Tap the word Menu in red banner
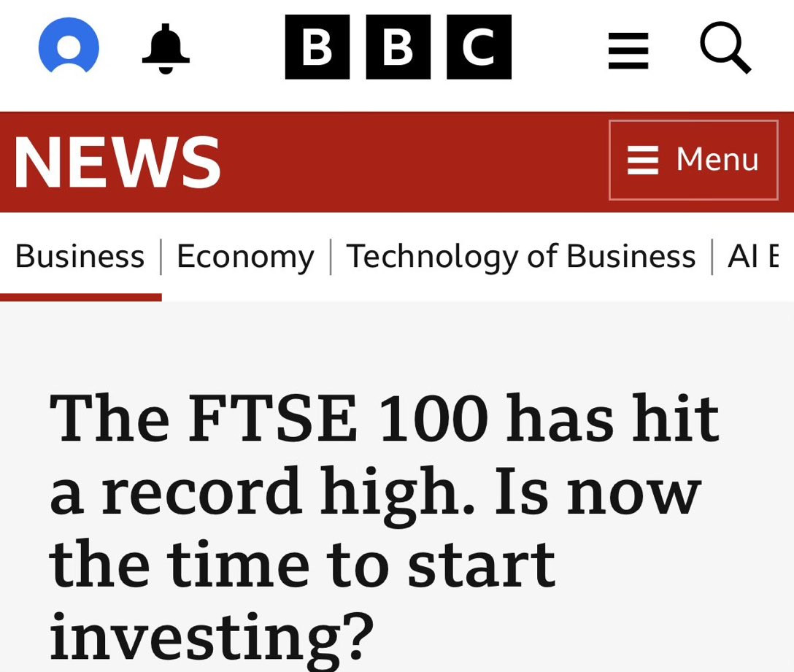Viewport: 794px width, 672px height. point(717,160)
